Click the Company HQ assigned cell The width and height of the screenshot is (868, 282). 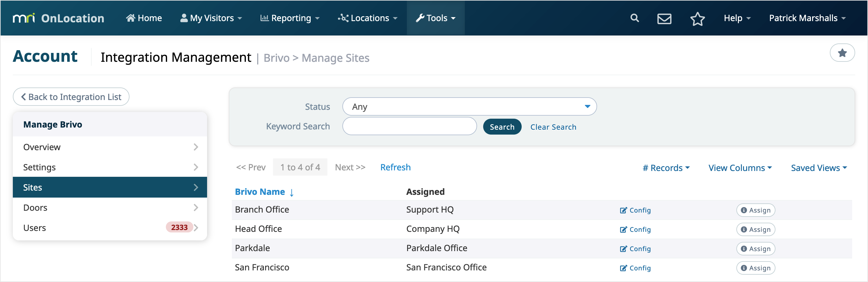(x=433, y=229)
